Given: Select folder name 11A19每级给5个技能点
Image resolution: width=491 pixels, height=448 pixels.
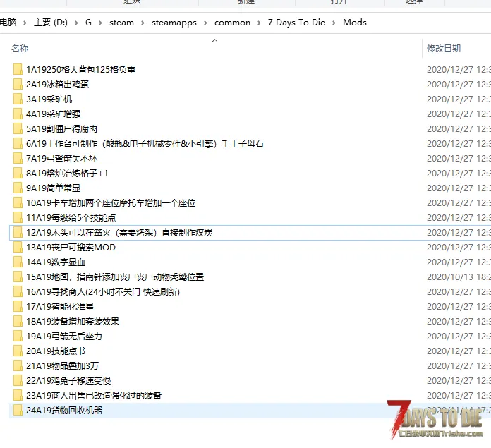Looking at the screenshot, I should [x=71, y=217].
